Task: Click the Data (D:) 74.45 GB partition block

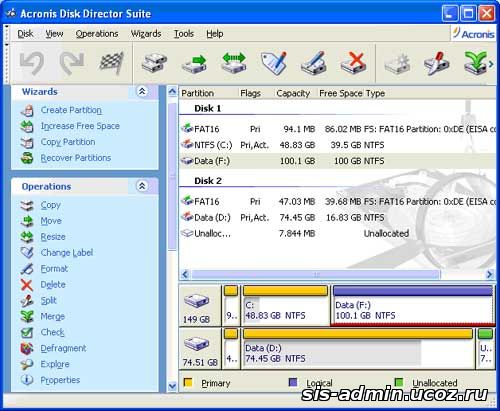Action: coord(358,349)
